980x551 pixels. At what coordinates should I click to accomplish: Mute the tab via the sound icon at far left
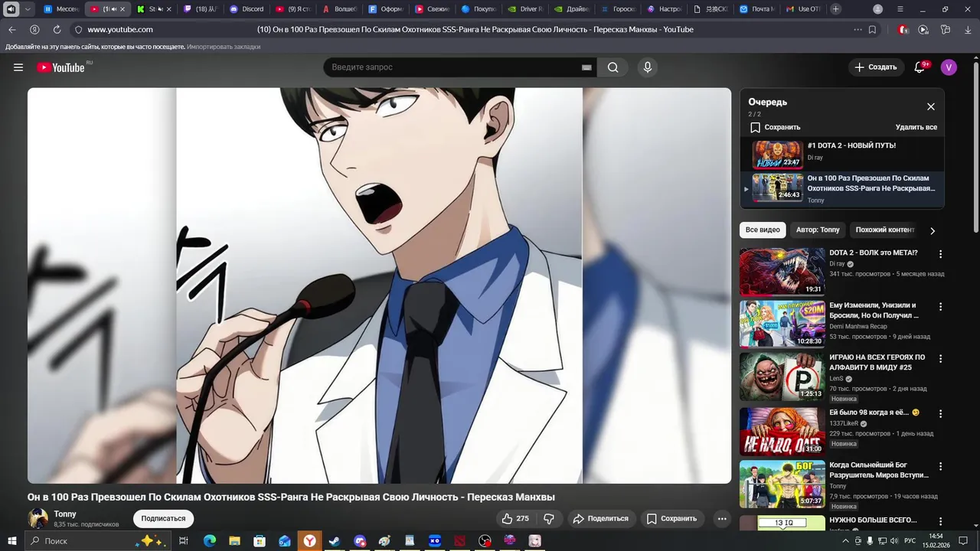click(11, 9)
